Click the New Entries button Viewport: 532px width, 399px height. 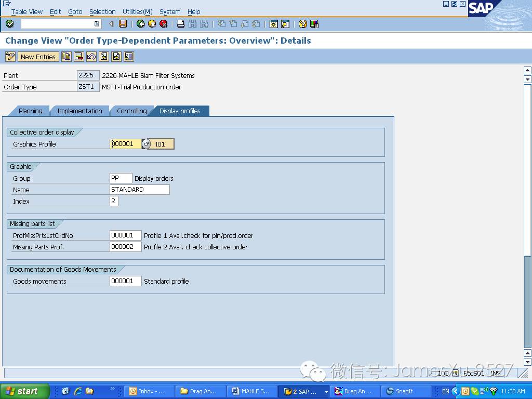click(x=38, y=57)
